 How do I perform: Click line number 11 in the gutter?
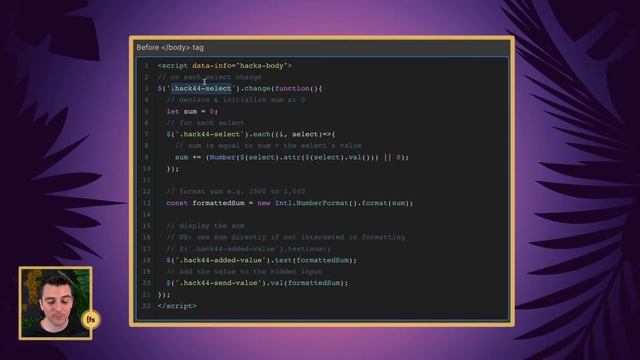pyautogui.click(x=146, y=180)
